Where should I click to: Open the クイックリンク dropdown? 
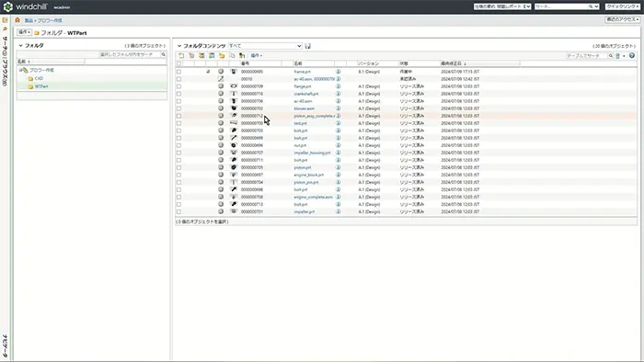coord(623,6)
